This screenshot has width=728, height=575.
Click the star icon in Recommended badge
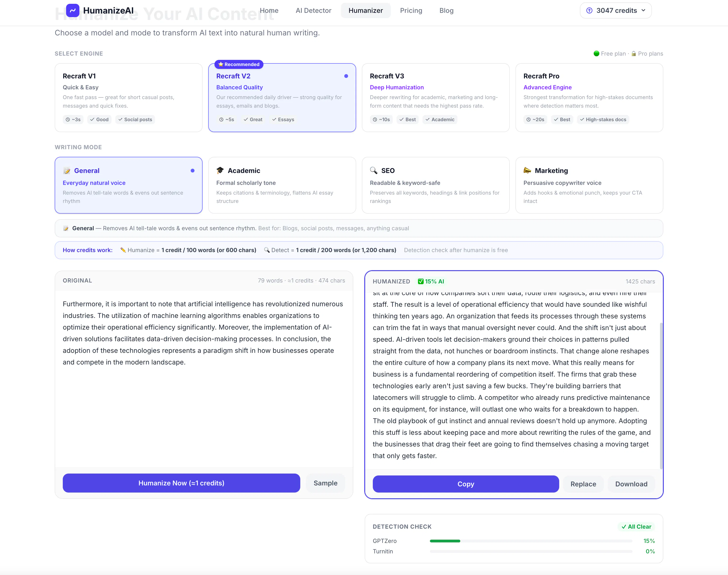pyautogui.click(x=221, y=64)
